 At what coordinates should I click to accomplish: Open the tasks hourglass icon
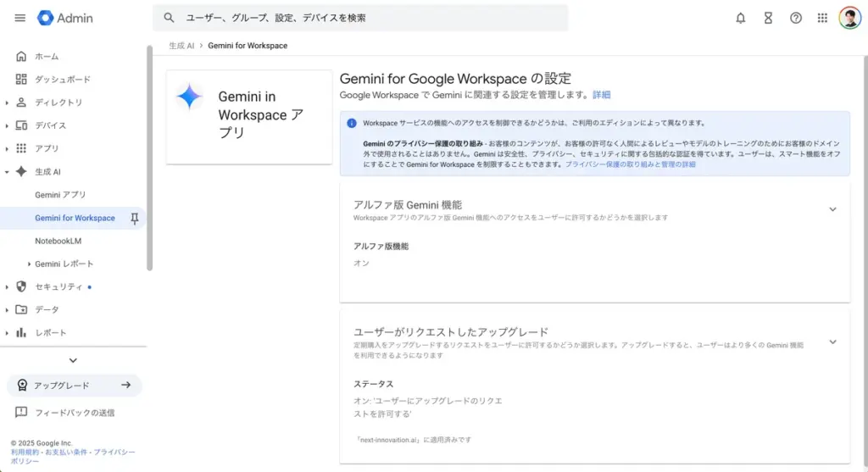pyautogui.click(x=768, y=18)
